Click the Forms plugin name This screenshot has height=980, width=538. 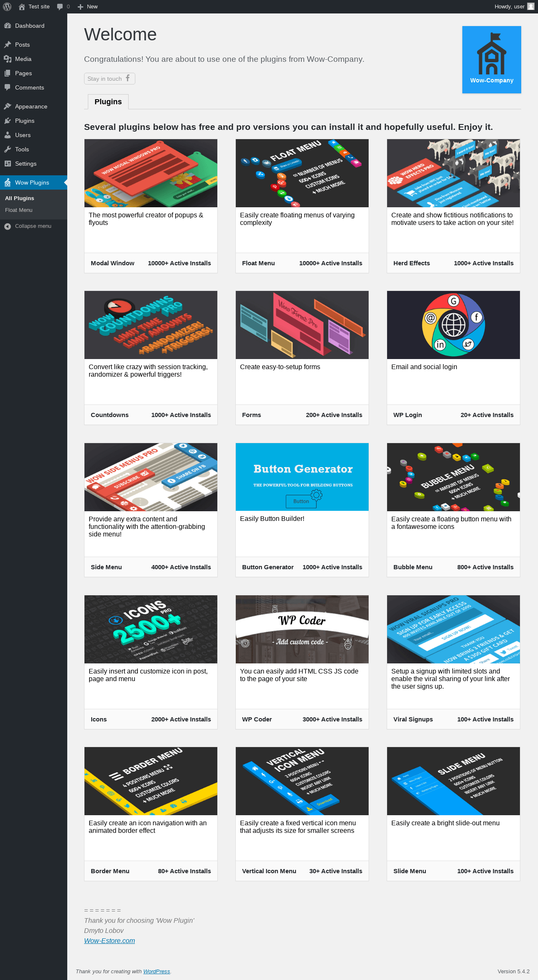tap(251, 415)
